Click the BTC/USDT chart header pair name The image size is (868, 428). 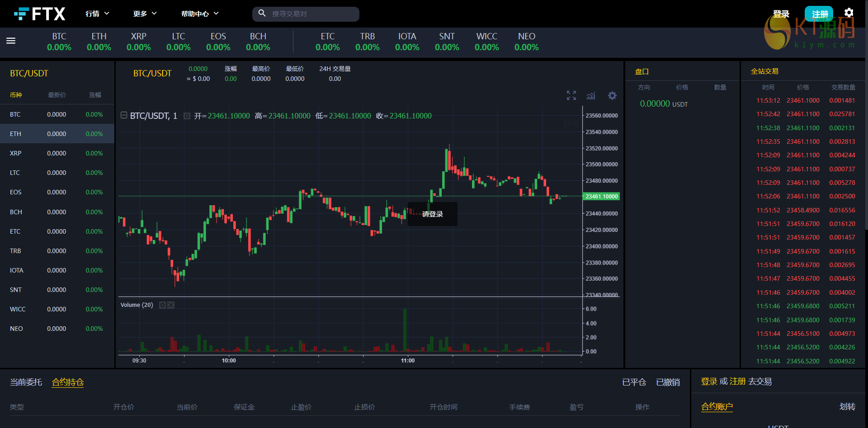pyautogui.click(x=152, y=73)
